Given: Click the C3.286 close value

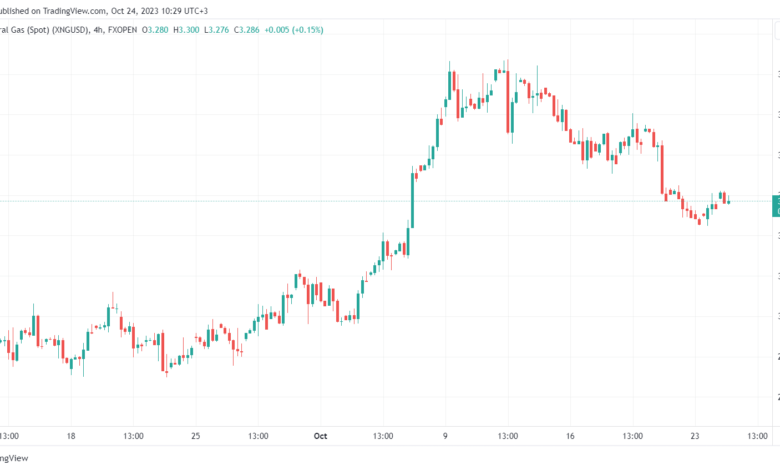Looking at the screenshot, I should pos(247,30).
